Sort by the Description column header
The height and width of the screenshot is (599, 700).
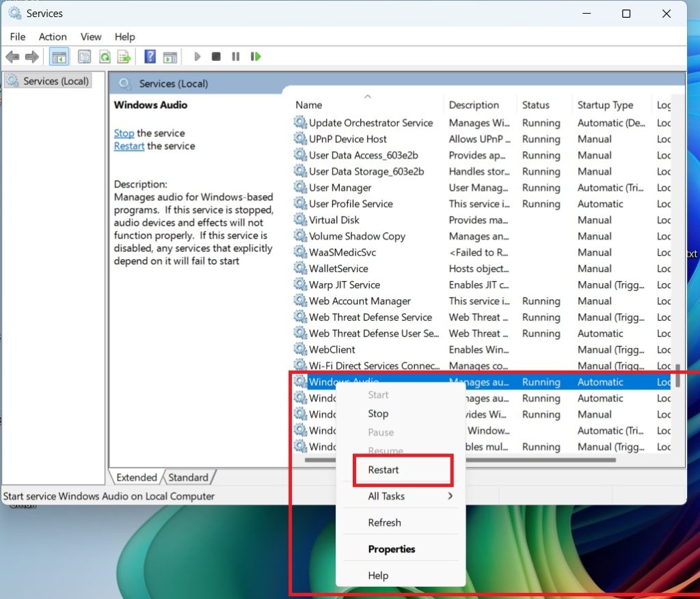pos(481,105)
